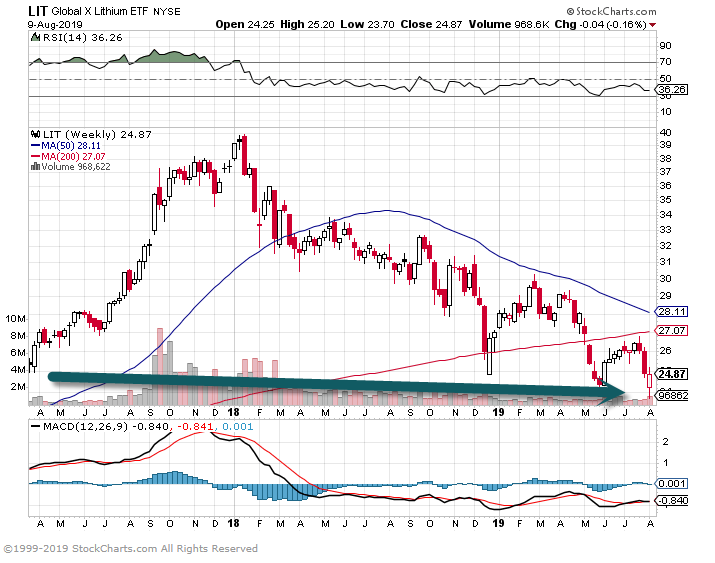Click the blue 0.001 MACD histogram value

(x=238, y=427)
